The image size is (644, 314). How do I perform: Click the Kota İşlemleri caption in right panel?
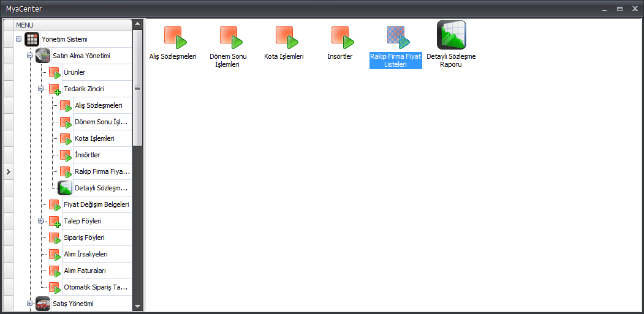pos(284,57)
